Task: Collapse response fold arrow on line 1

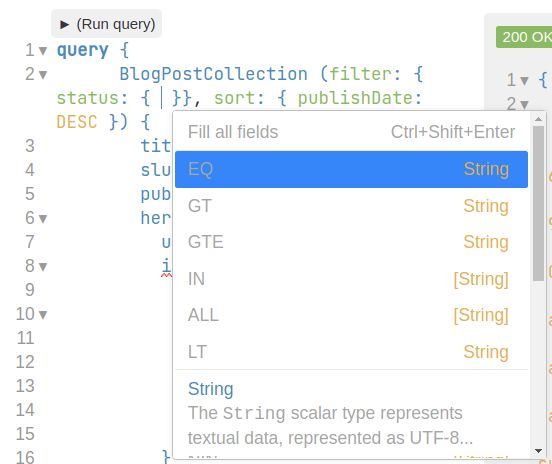Action: pos(524,81)
